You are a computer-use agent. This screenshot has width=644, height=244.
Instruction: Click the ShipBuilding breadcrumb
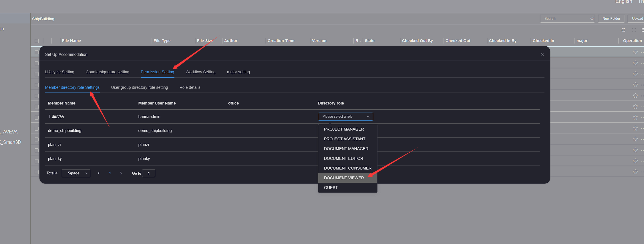(43, 19)
